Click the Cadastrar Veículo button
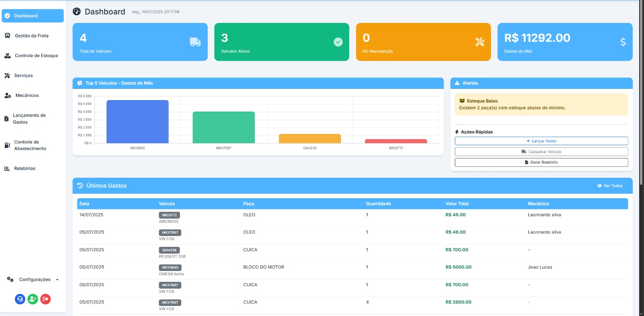The height and width of the screenshot is (316, 644). [541, 152]
